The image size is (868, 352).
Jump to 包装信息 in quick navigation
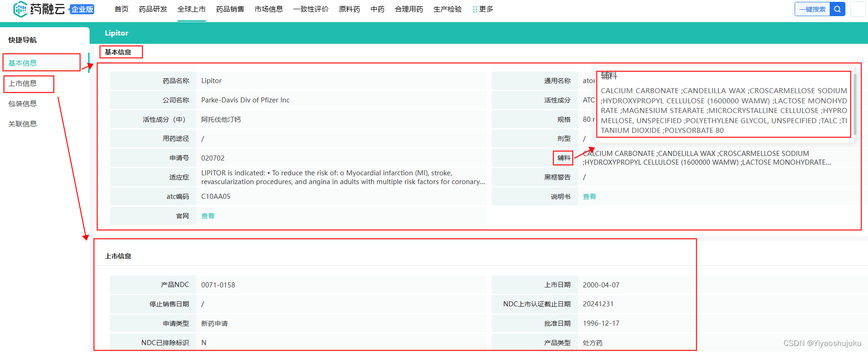[23, 104]
